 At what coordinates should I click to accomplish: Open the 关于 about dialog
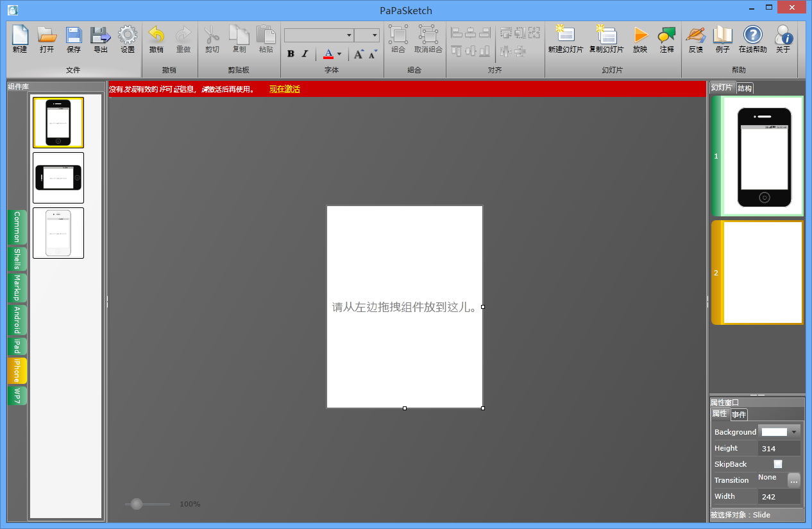(x=783, y=39)
